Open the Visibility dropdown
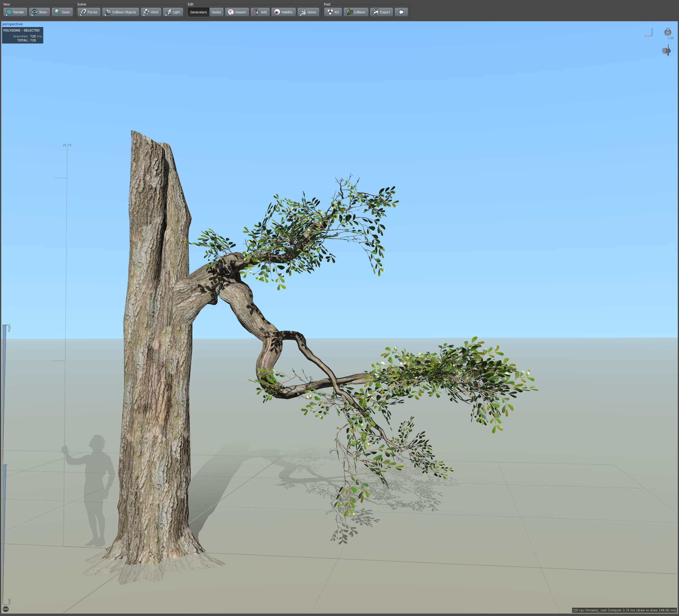The width and height of the screenshot is (679, 616). coord(283,12)
